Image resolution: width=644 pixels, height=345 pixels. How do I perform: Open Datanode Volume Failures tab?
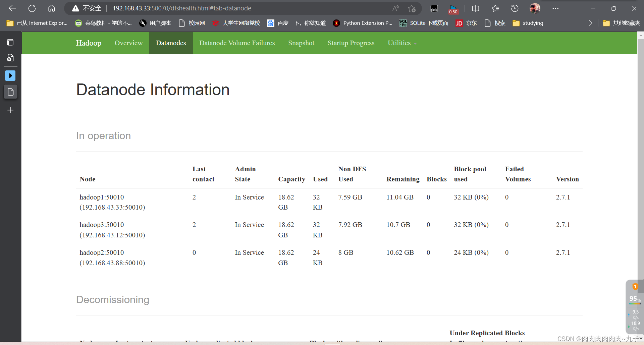click(237, 43)
